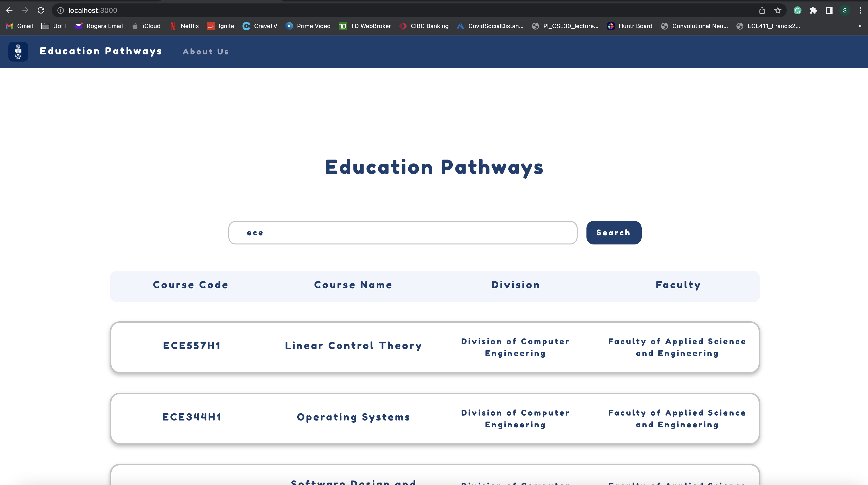The width and height of the screenshot is (868, 485).
Task: Click the share page icon
Action: pos(762,10)
